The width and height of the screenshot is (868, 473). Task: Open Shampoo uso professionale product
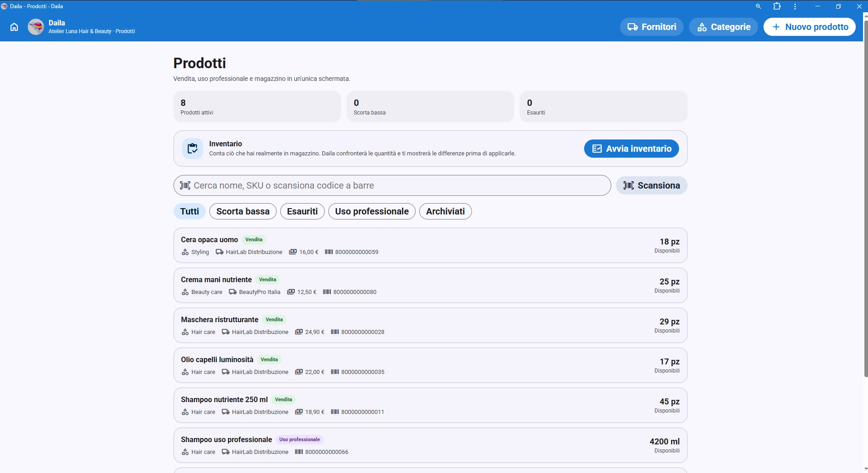[x=430, y=445]
